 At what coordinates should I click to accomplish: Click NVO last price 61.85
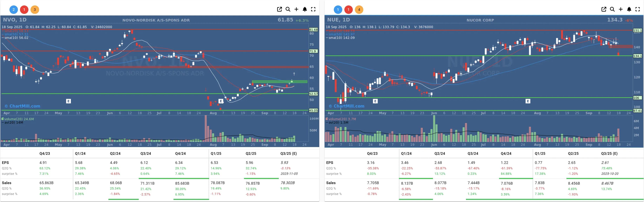(285, 20)
